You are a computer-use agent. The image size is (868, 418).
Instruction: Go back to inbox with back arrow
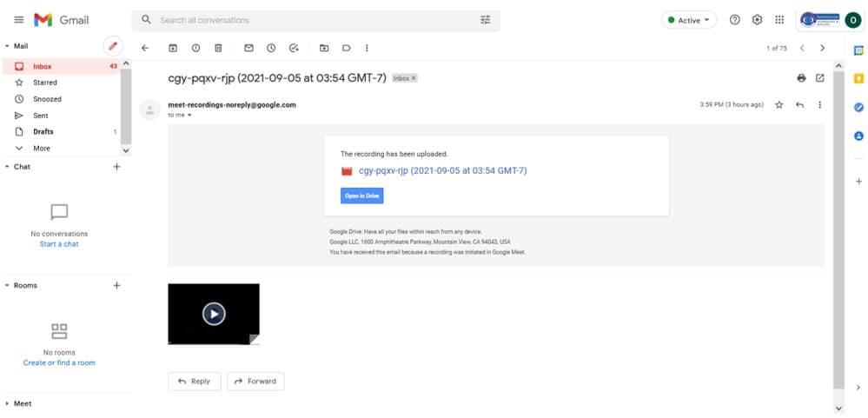tap(145, 48)
